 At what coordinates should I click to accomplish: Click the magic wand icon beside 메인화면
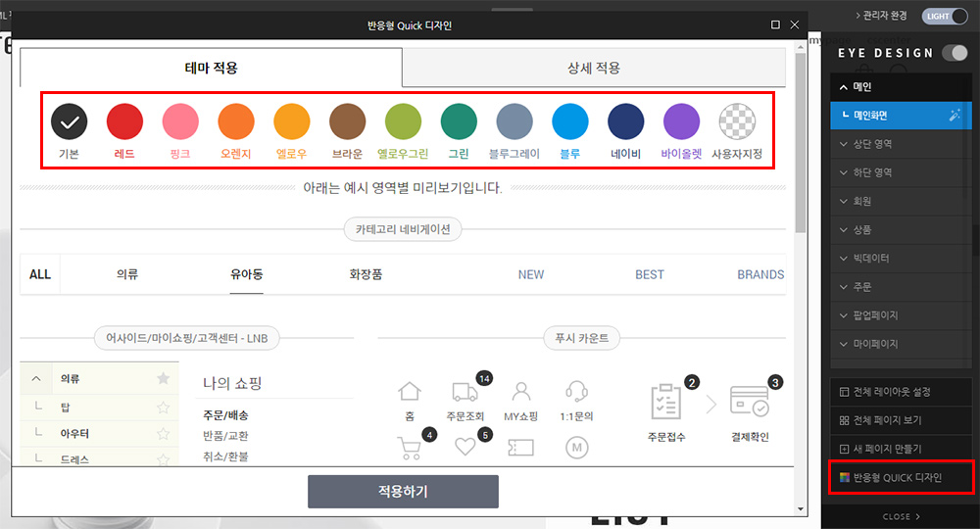click(955, 115)
